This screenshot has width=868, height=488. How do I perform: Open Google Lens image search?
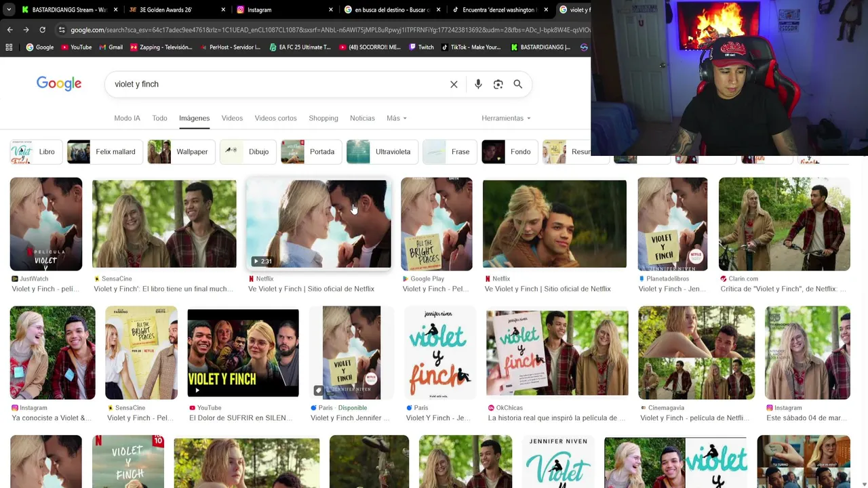tap(498, 84)
